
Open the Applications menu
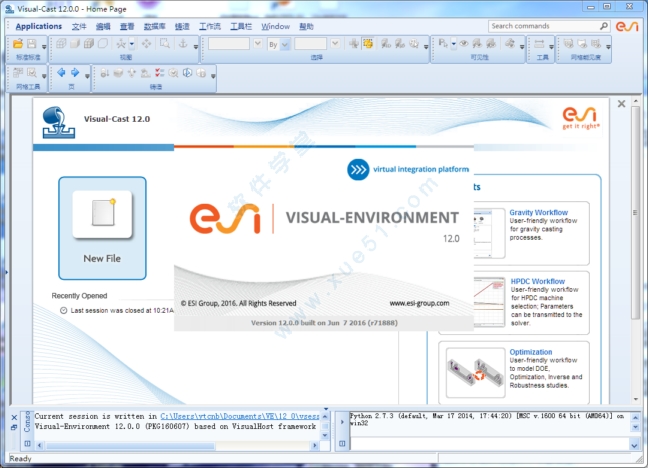[39, 26]
